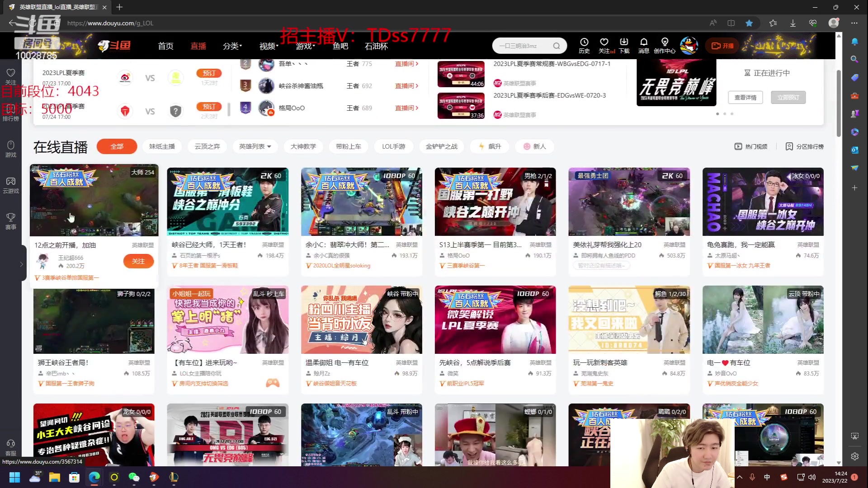Open the browser downloads arrow icon
The width and height of the screenshot is (868, 488).
point(793,23)
